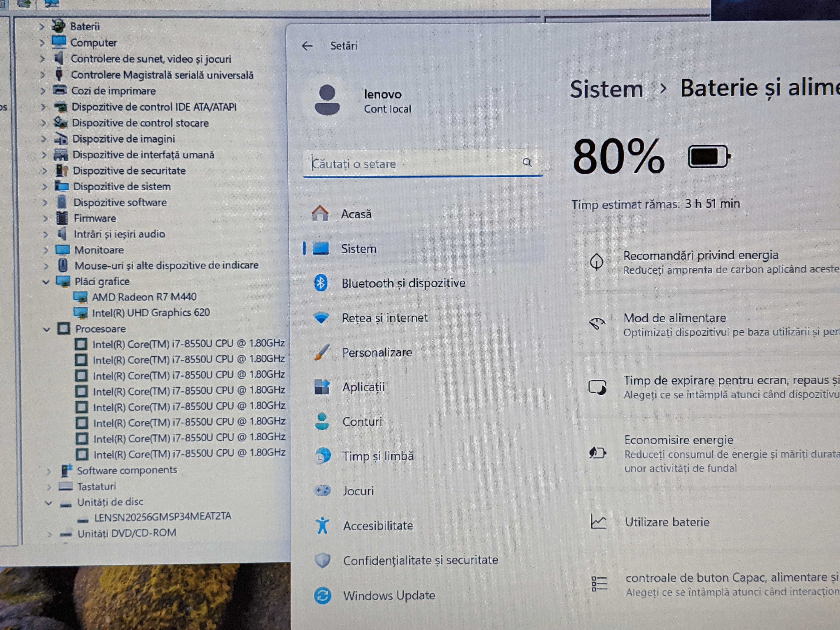Open Bluetooth și dispozitive settings
840x630 pixels.
click(x=423, y=283)
